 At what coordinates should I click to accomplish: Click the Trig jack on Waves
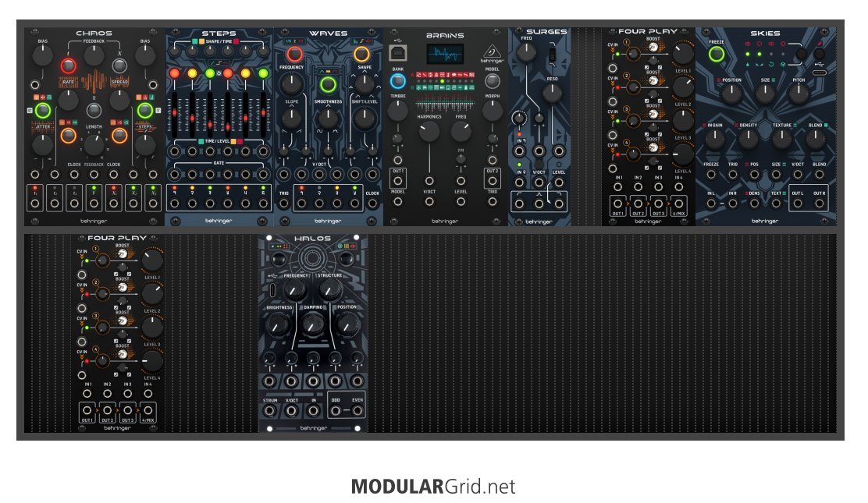[x=284, y=203]
